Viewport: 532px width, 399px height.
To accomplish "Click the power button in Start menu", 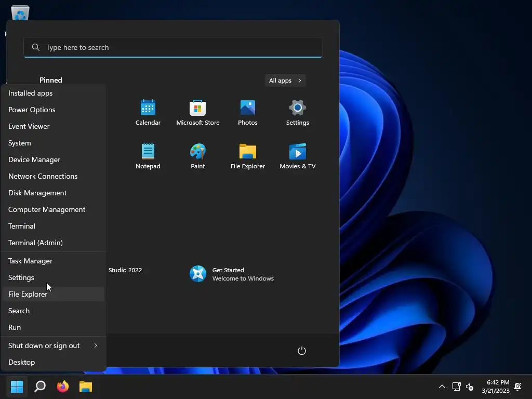I will coord(302,351).
